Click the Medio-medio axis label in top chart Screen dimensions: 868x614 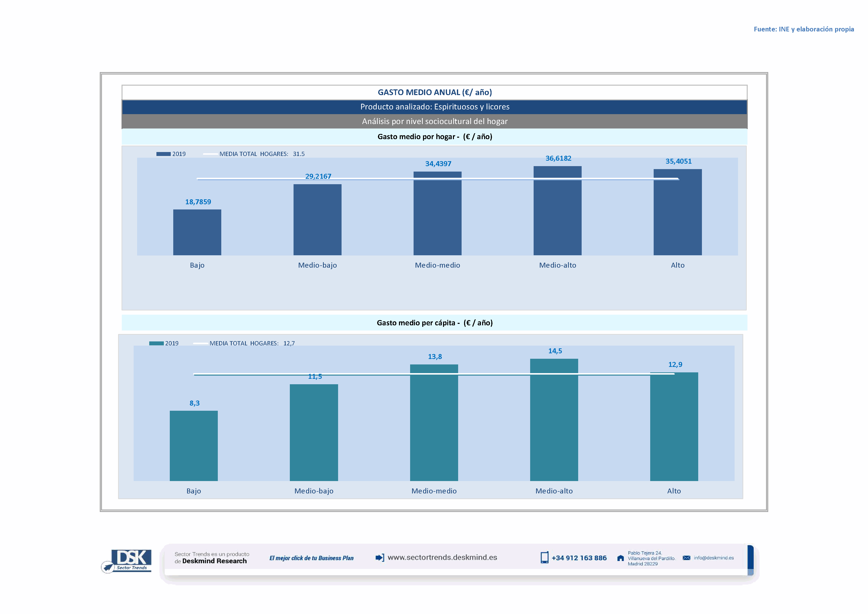pyautogui.click(x=437, y=265)
